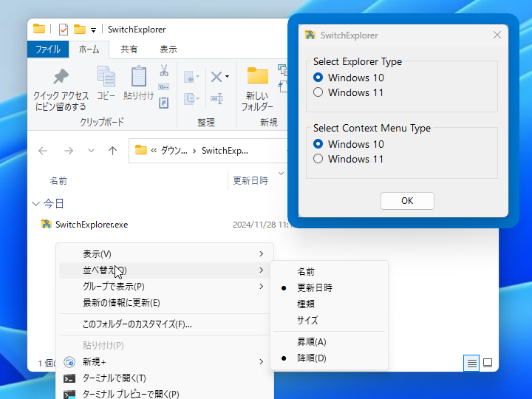Screen dimensions: 532x399
Task: Click the Forward arrow in Explorer
Action: [x=69, y=151]
